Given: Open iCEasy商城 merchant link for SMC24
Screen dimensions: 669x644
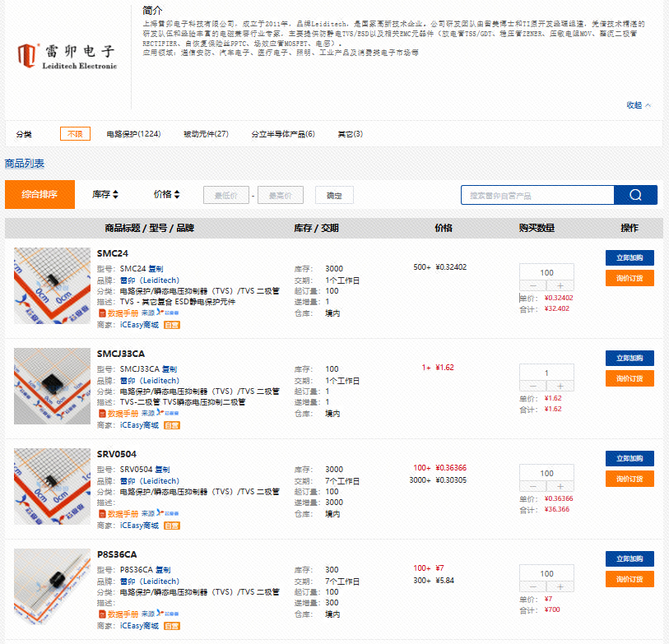Looking at the screenshot, I should [x=140, y=325].
